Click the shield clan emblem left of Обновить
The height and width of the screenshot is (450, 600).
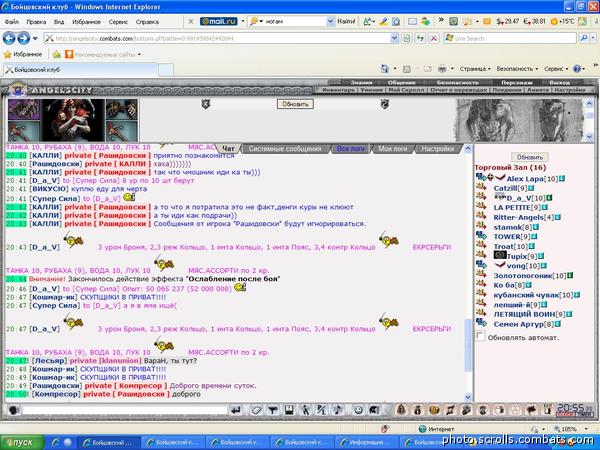tap(205, 104)
